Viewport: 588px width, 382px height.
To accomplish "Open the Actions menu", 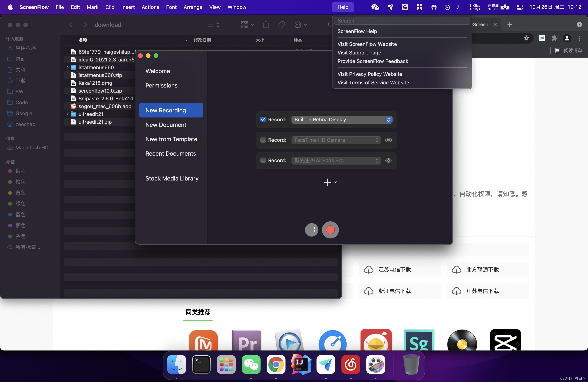I will click(150, 7).
